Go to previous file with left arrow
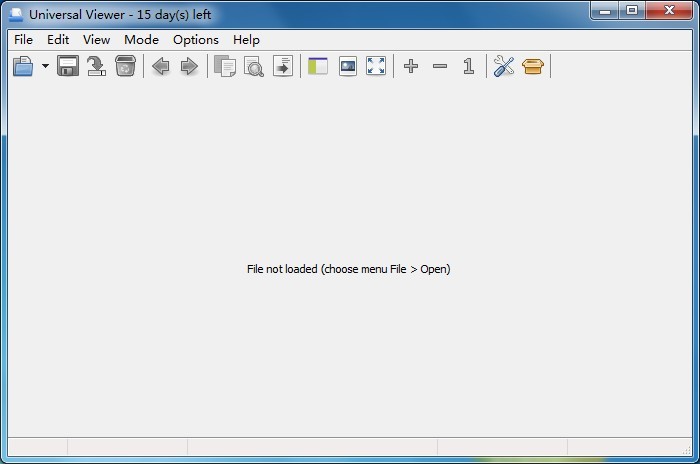Screen dimensions: 700x464 point(160,67)
